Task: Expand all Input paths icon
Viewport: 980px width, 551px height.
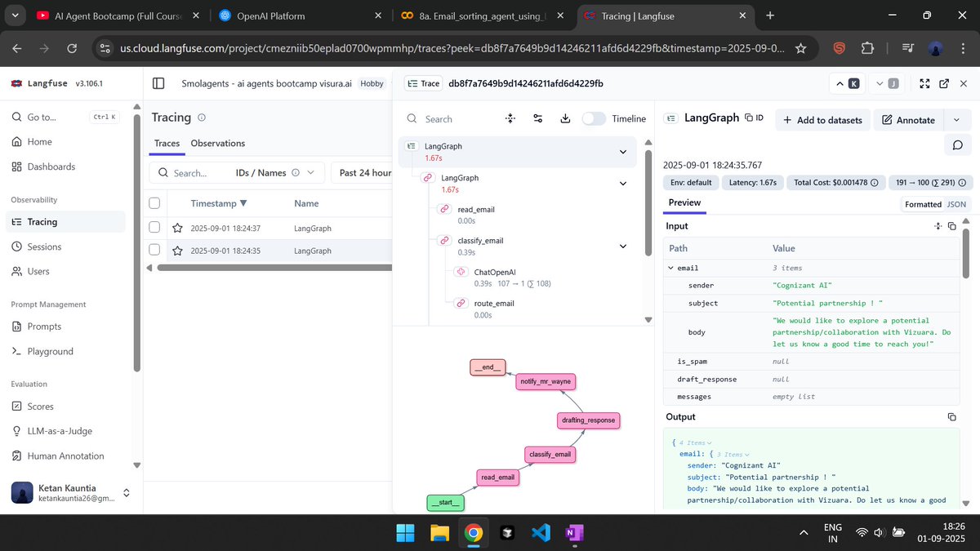Action: tap(938, 226)
